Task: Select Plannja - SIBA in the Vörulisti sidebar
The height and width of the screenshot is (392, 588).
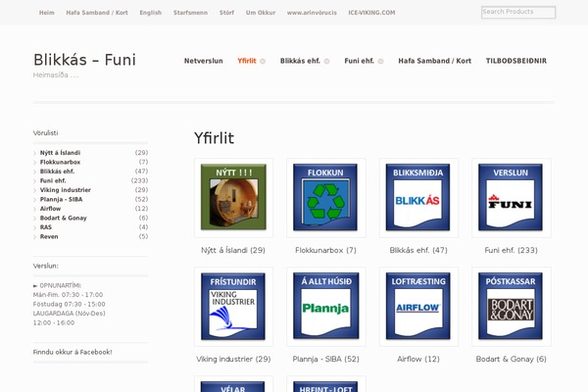Action: [61, 200]
